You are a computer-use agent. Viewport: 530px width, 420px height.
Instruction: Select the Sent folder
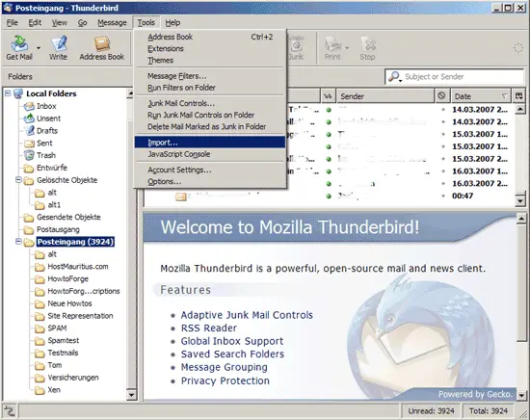click(x=44, y=144)
